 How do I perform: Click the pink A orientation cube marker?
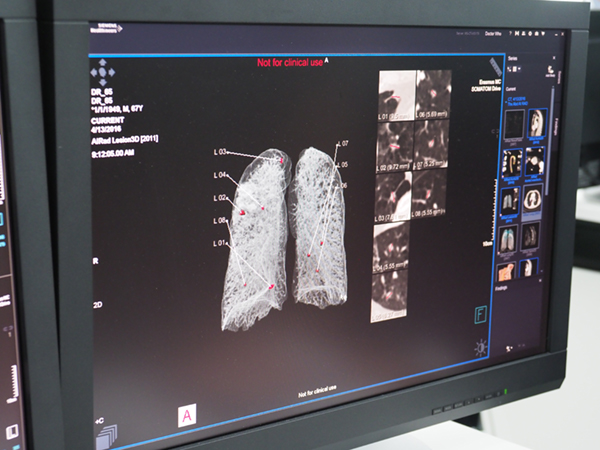[x=186, y=415]
